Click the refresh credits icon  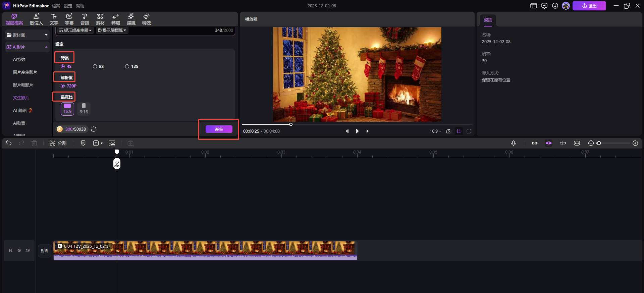tap(94, 129)
